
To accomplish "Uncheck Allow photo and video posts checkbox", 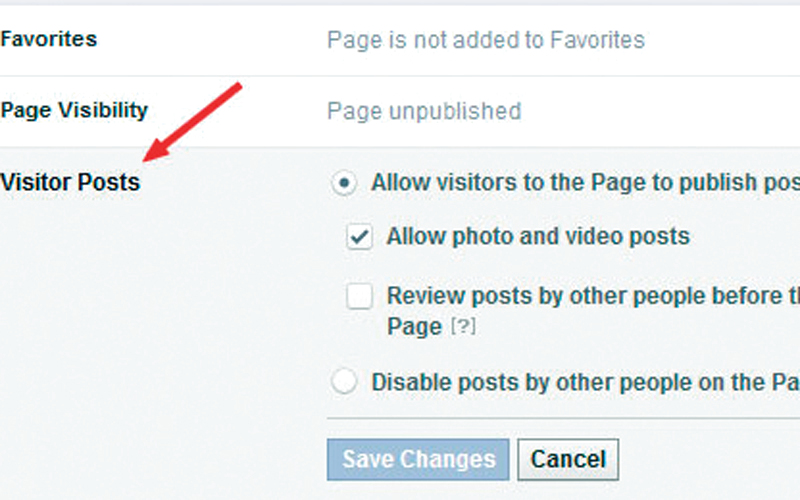I will (x=359, y=238).
